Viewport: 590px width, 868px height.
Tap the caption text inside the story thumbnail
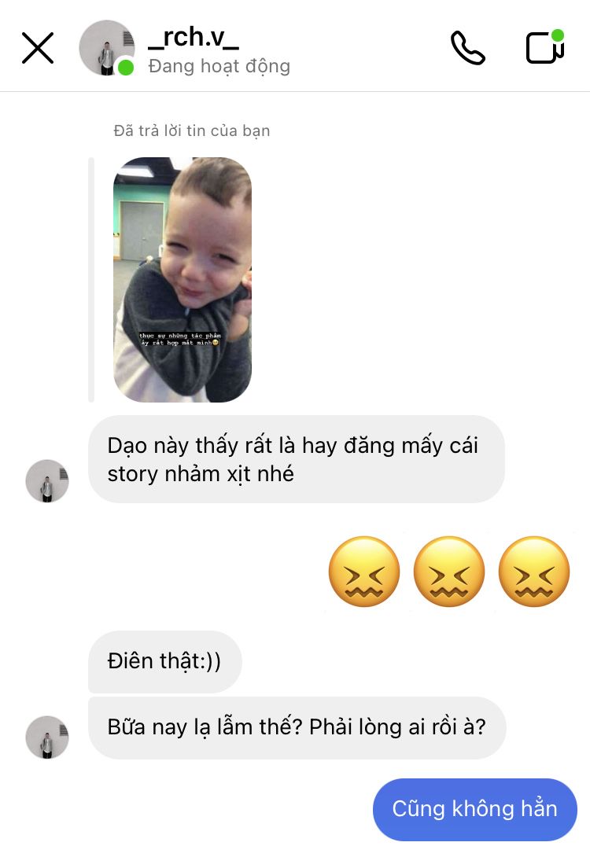[180, 339]
